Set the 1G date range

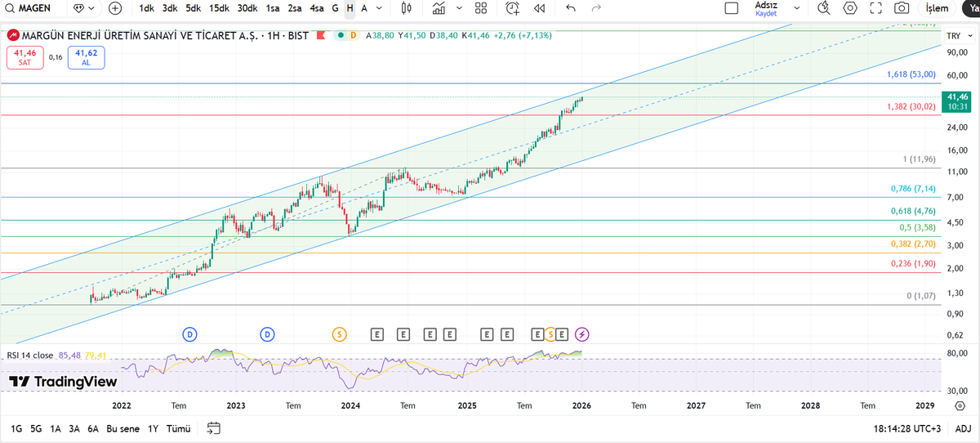point(16,428)
